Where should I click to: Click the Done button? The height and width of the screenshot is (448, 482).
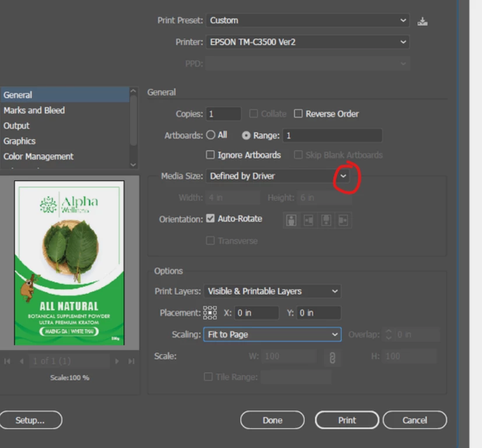click(272, 420)
